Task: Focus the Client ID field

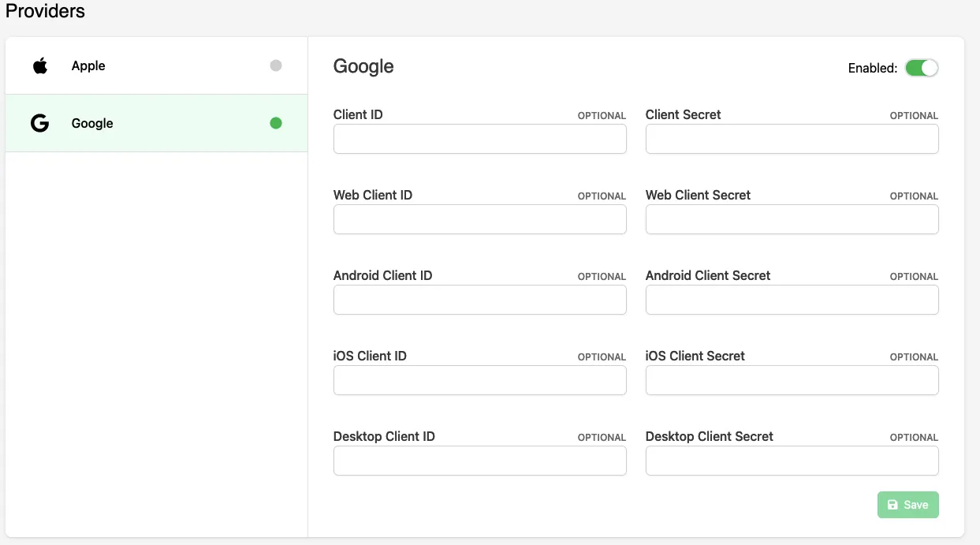Action: [x=480, y=139]
